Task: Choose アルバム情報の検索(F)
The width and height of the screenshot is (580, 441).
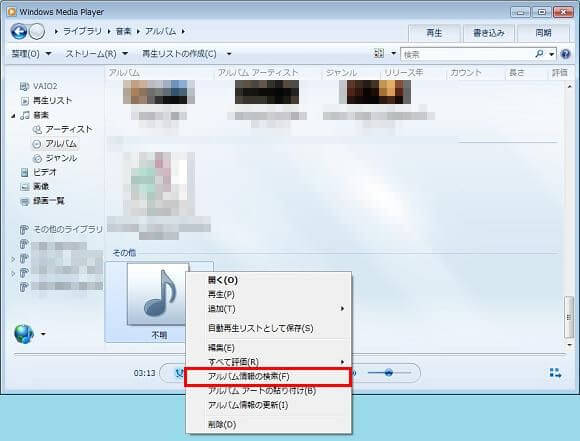Action: [x=268, y=377]
